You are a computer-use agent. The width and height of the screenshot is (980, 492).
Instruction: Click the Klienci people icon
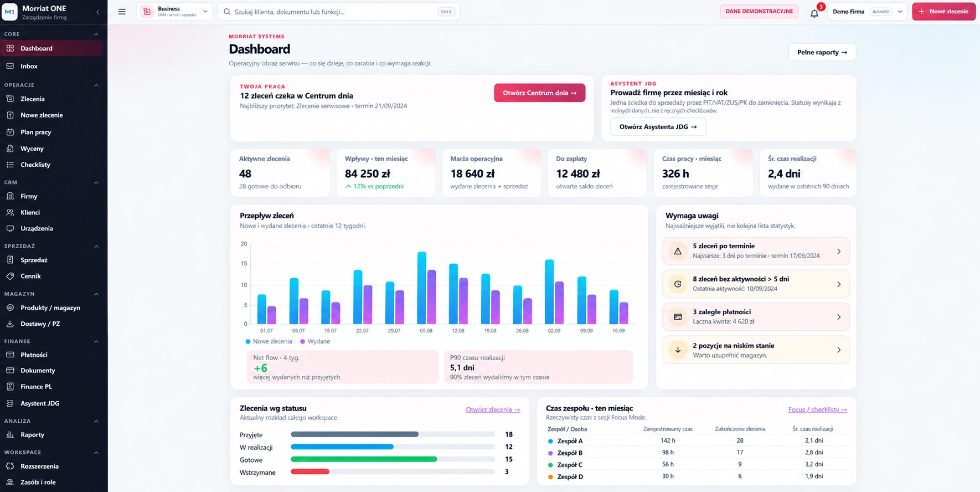(10, 212)
